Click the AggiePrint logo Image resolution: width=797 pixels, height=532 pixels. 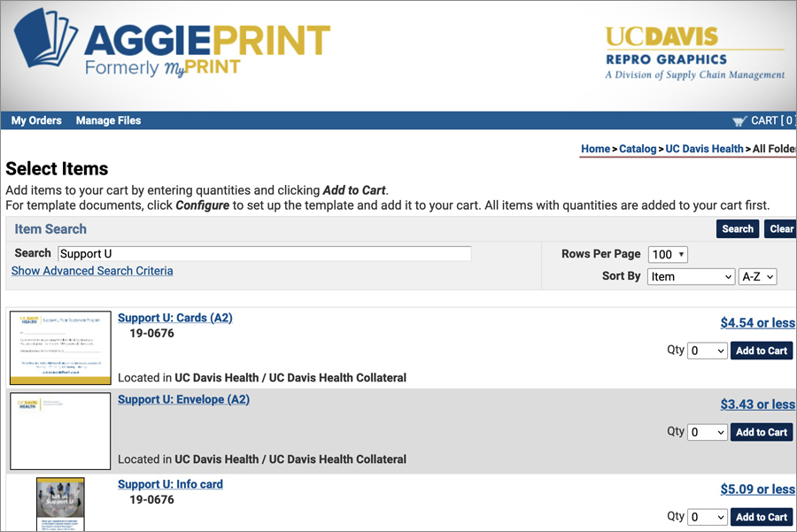(x=172, y=43)
